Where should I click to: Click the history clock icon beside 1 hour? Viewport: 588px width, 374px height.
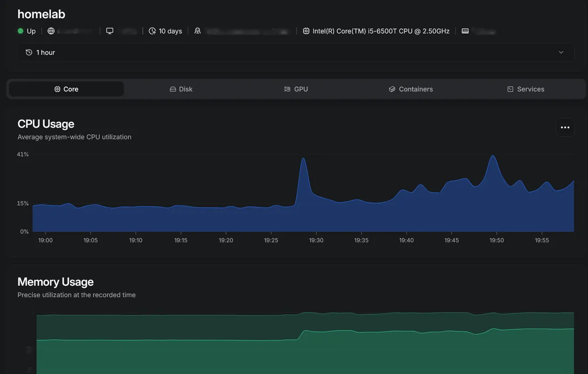pos(29,52)
